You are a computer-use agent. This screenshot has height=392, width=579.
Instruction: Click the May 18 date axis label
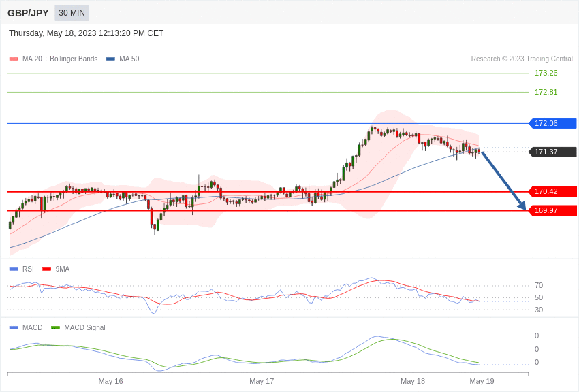point(413,381)
